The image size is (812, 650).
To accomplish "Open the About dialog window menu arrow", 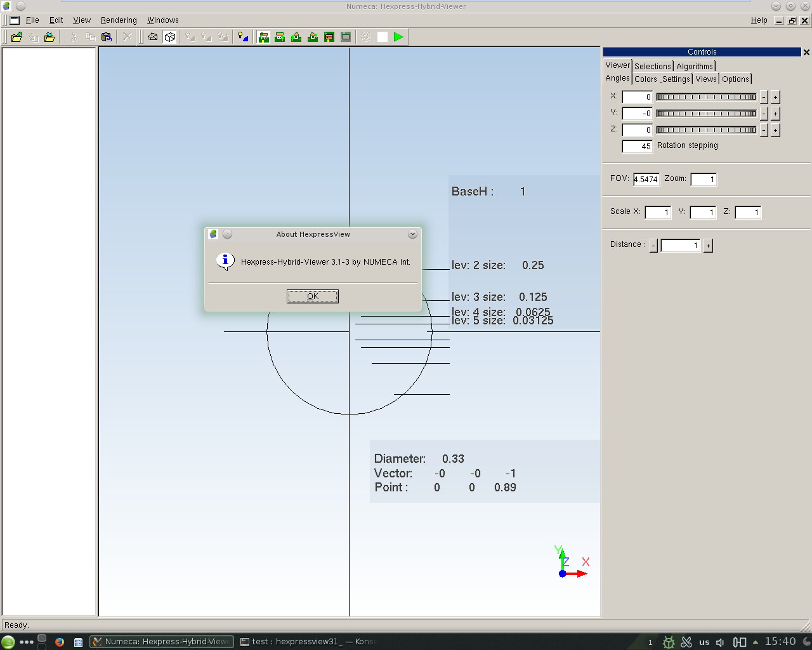I will (412, 234).
